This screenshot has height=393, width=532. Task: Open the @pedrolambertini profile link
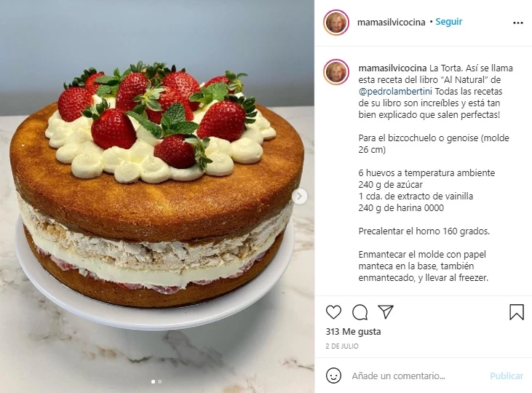pos(395,91)
